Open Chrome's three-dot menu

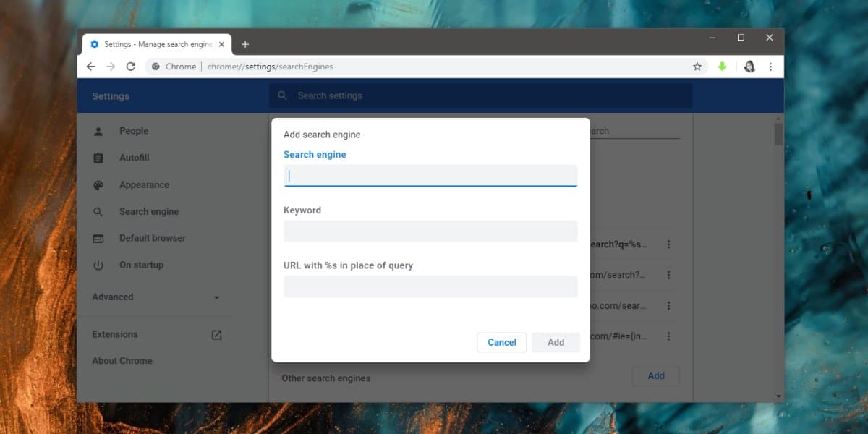(x=770, y=67)
